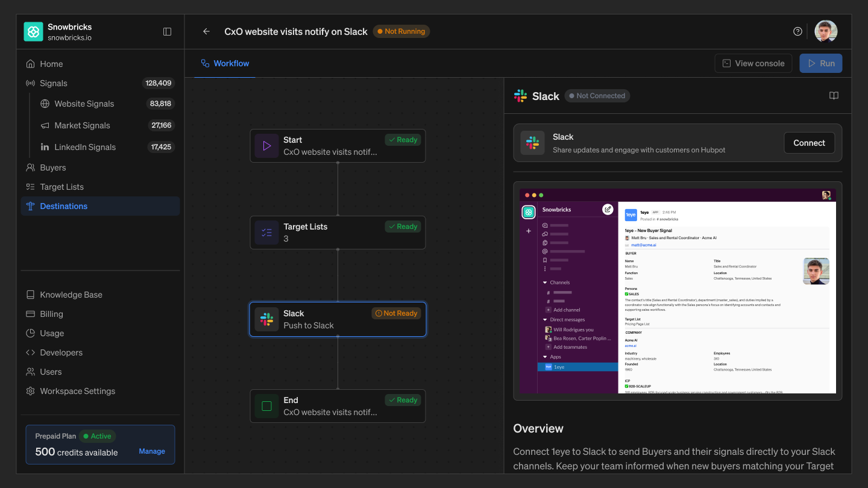Open the help question mark icon
This screenshot has height=488, width=868.
coord(797,31)
